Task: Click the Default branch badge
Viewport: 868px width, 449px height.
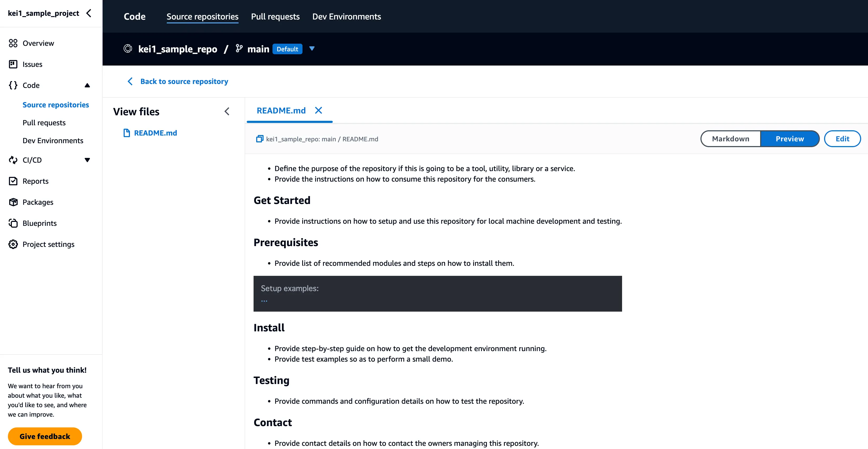Action: [287, 49]
